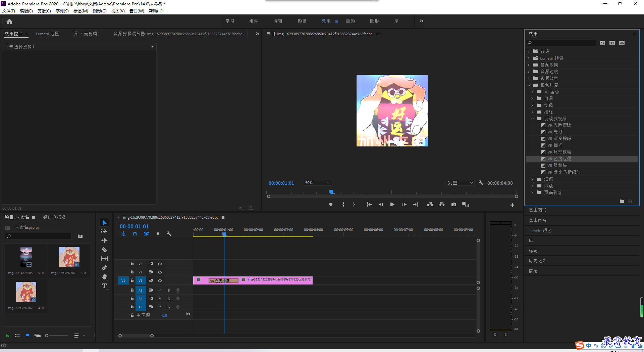Select the Selection arrow tool
The height and width of the screenshot is (352, 644).
click(x=104, y=222)
